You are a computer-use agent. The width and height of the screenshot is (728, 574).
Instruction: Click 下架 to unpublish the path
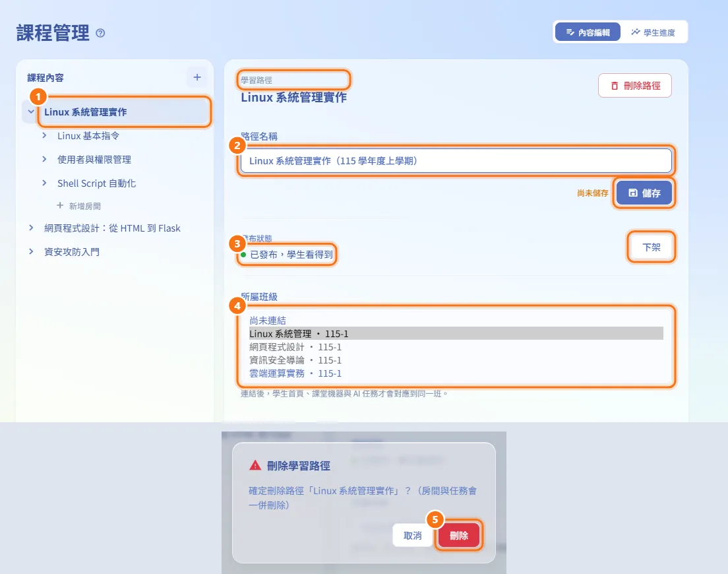pyautogui.click(x=651, y=247)
